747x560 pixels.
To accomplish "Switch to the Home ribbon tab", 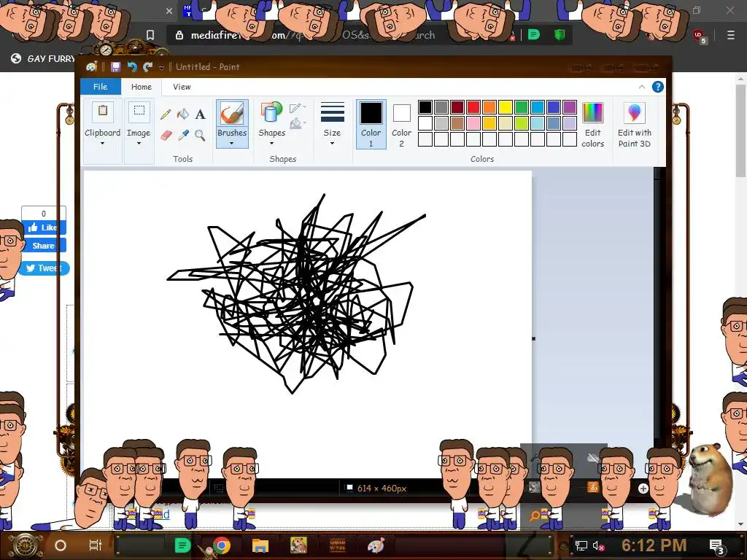I will point(142,87).
